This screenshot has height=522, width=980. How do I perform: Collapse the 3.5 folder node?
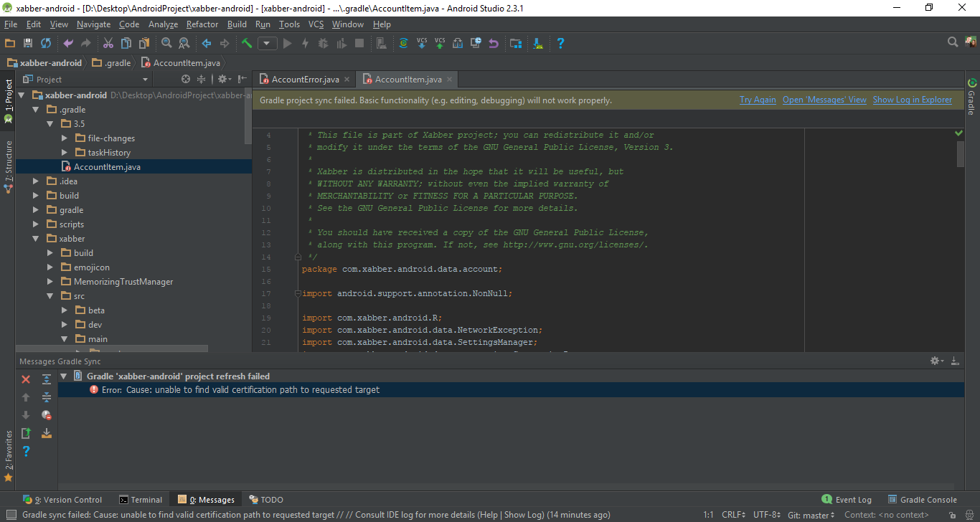(50, 124)
